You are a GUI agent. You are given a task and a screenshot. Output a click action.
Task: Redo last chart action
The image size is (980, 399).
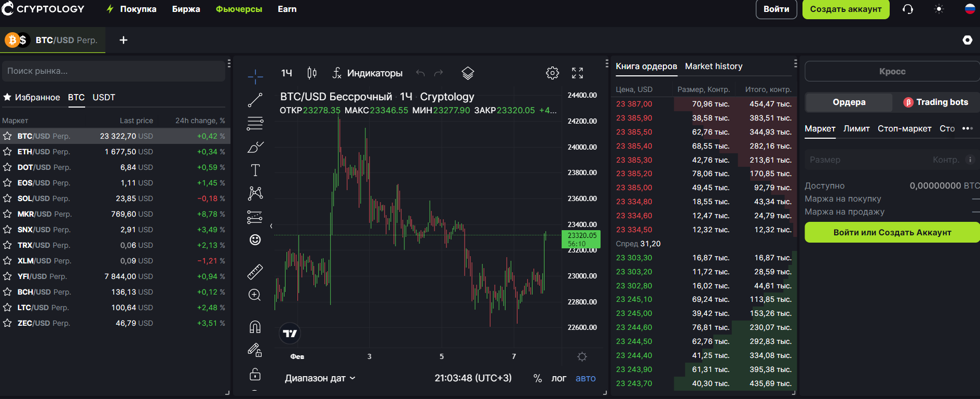tap(439, 73)
